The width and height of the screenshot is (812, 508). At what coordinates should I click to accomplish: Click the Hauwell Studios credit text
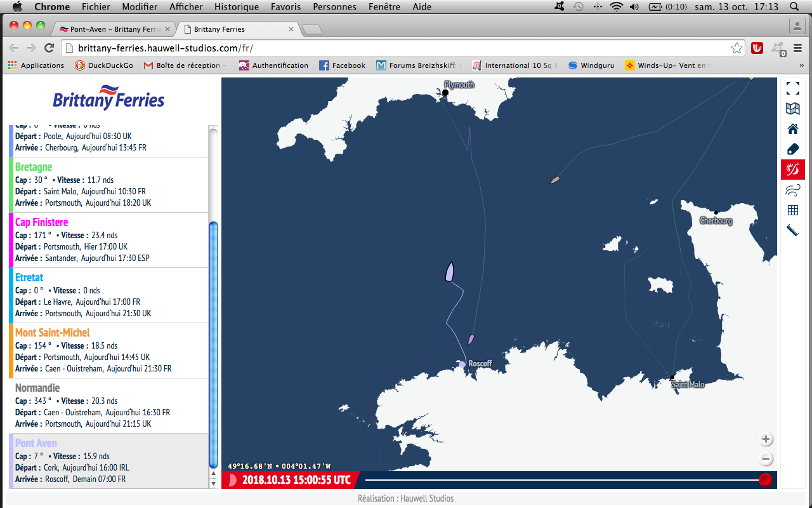point(405,498)
